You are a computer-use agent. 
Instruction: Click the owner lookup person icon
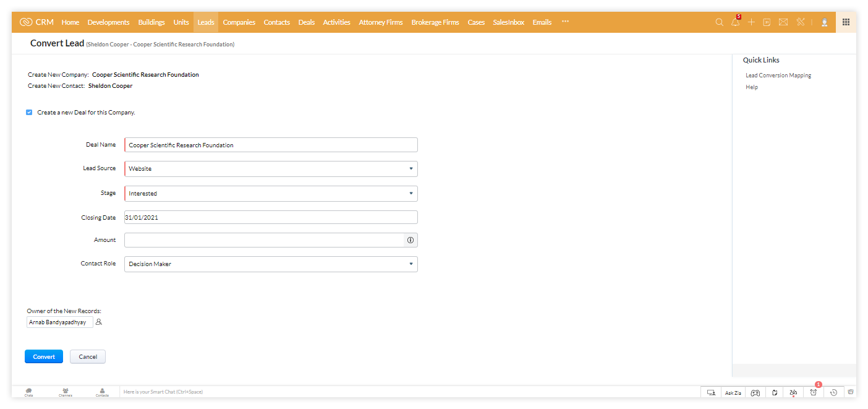click(x=99, y=322)
